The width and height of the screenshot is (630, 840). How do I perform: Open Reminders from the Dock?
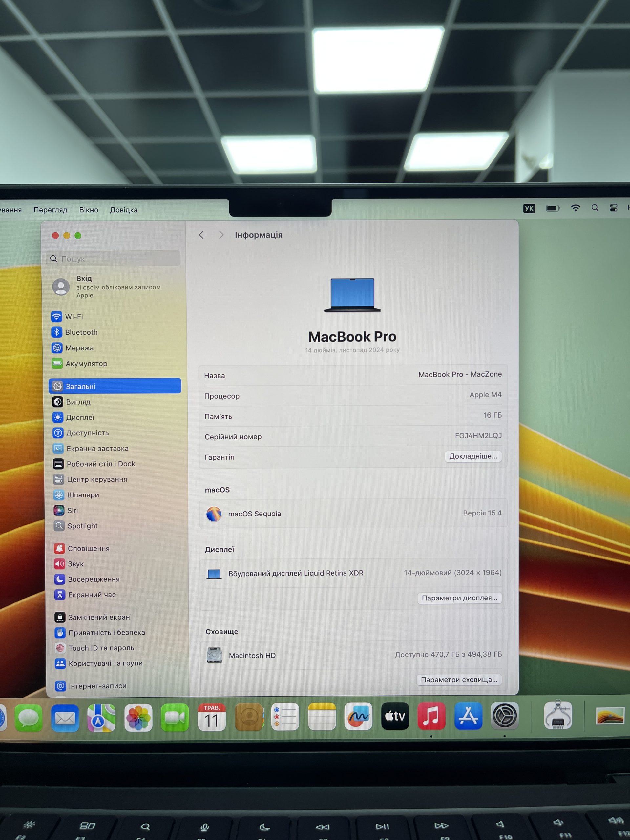coord(285,716)
